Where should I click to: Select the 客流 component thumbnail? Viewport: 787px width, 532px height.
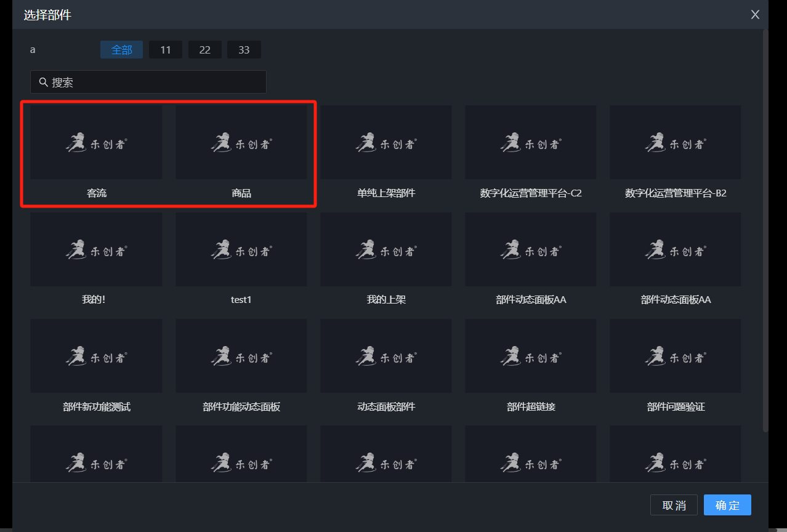point(96,143)
